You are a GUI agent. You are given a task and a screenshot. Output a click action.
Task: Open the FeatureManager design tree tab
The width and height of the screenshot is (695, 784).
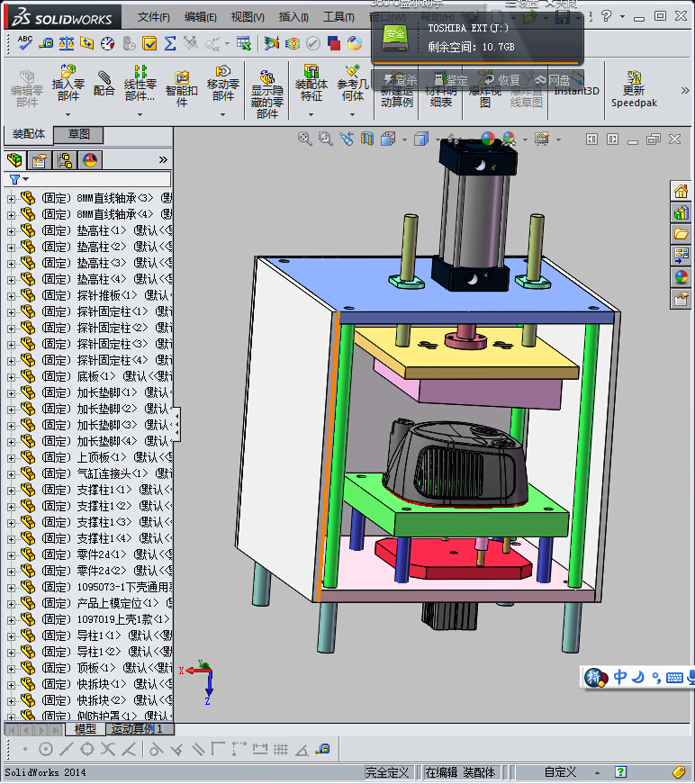14,160
